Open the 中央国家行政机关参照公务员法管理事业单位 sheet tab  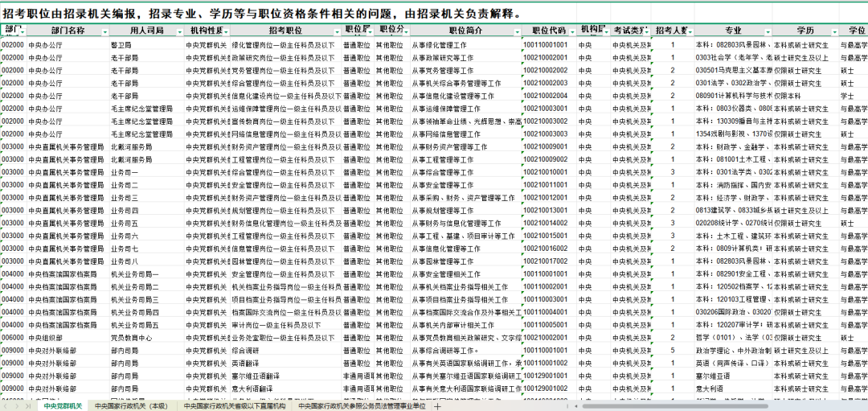362,406
